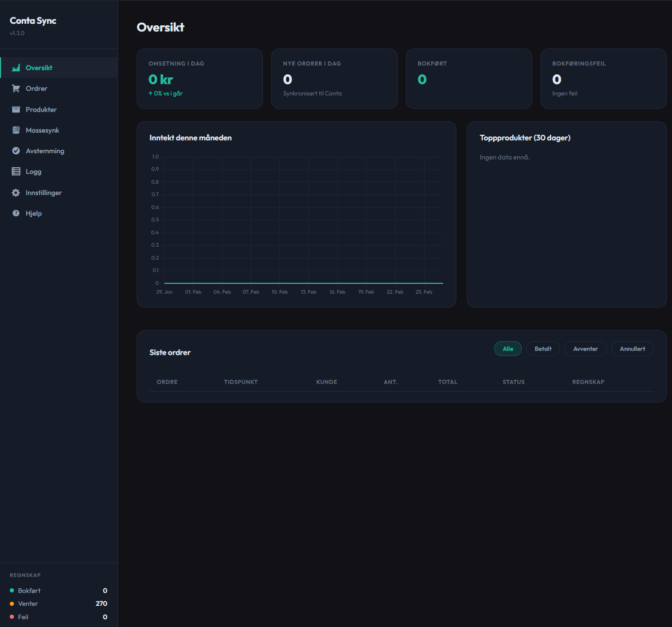Click Venter count in Regnskap panel
Viewport: 672px width, 627px height.
pyautogui.click(x=101, y=604)
